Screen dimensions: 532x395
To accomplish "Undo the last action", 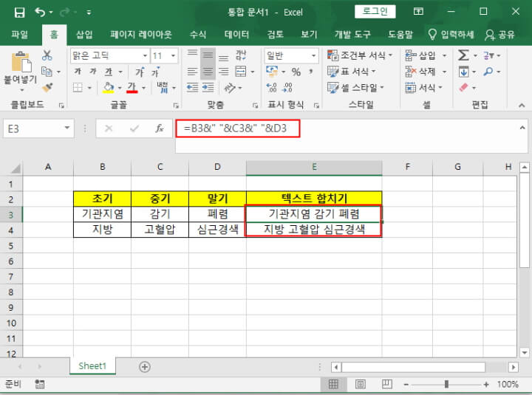I will 40,13.
